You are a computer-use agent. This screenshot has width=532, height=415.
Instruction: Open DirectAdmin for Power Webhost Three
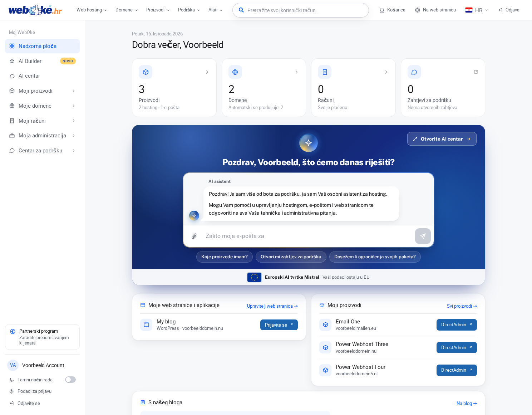click(x=457, y=347)
